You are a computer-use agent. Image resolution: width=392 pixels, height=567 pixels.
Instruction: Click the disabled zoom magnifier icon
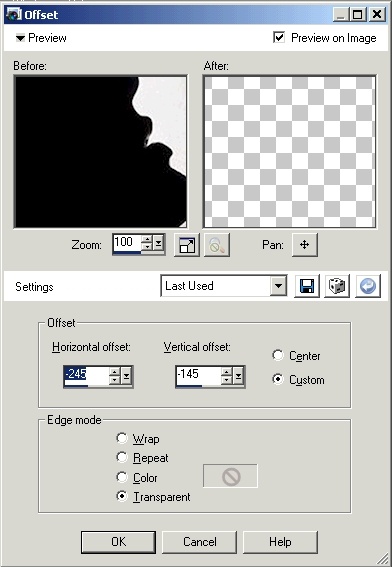click(217, 245)
